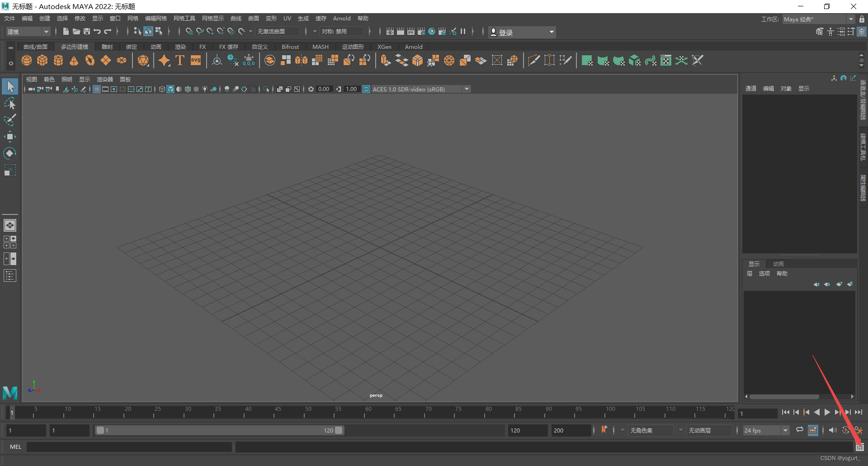Toggle the animation loop cycle mode

tap(799, 430)
